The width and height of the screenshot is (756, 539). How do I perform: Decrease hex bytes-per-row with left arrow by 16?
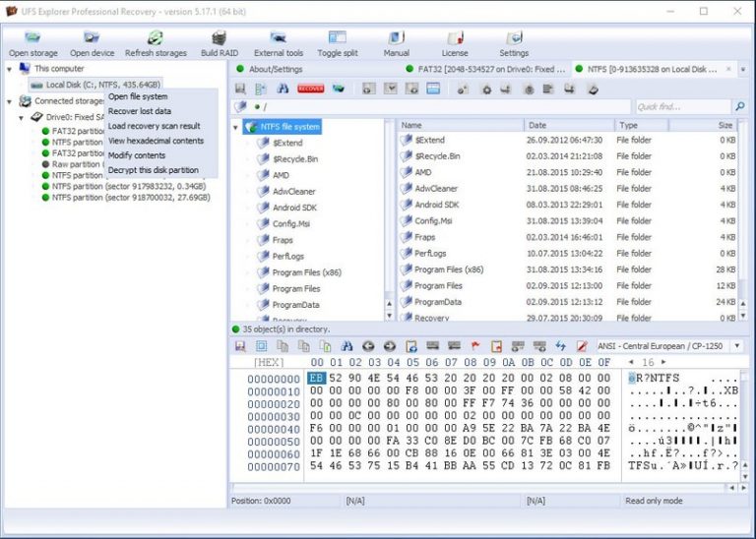coord(631,362)
